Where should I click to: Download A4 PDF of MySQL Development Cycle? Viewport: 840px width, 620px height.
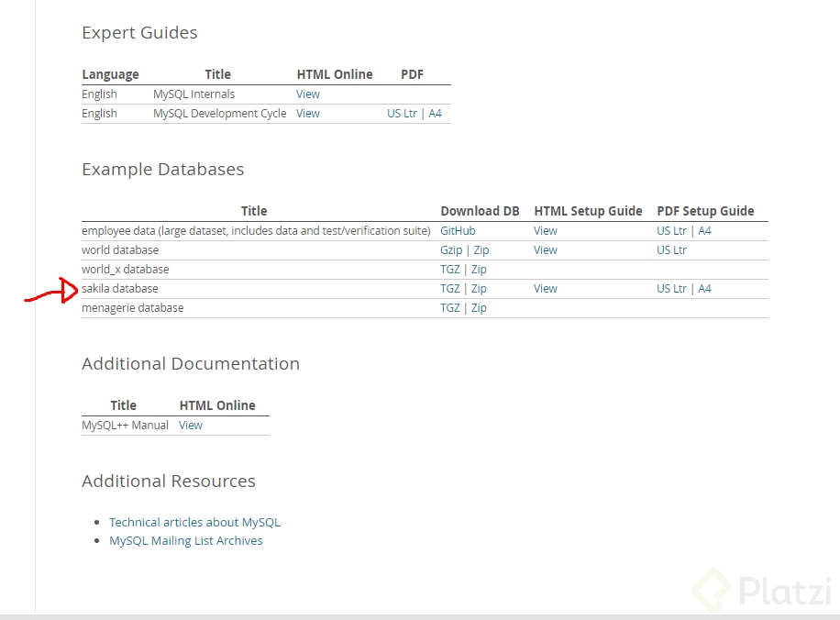[x=435, y=114]
